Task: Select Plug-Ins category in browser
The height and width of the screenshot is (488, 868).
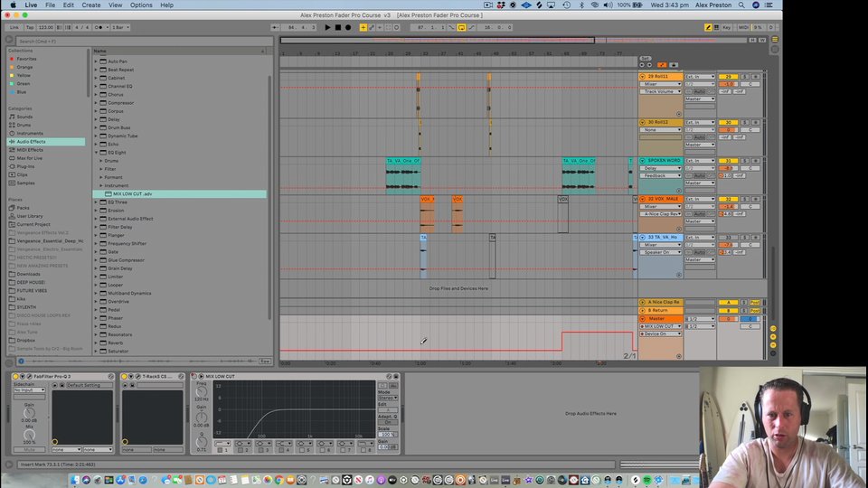Action: click(x=25, y=166)
